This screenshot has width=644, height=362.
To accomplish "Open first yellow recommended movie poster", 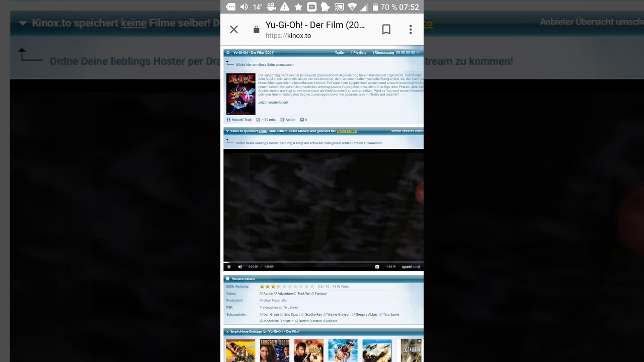I will 240,351.
